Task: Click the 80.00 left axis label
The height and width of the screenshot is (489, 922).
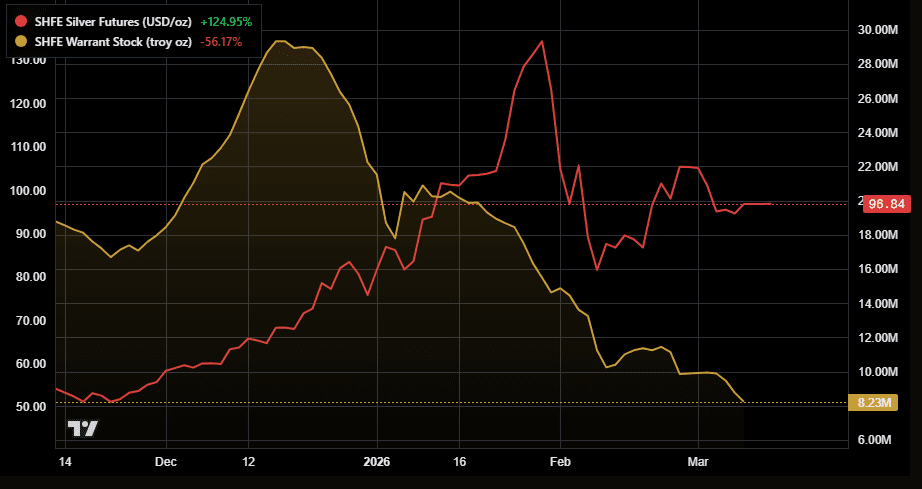Action: tap(31, 277)
